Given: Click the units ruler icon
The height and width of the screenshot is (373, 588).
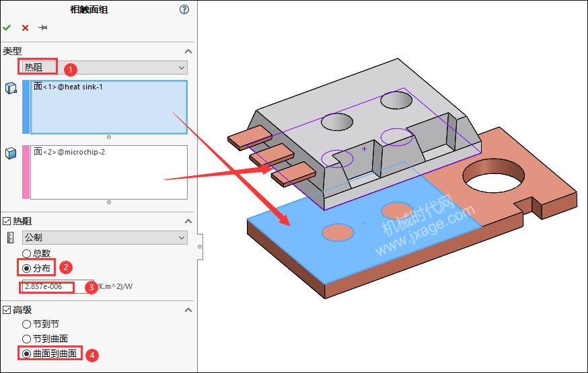Looking at the screenshot, I should coord(11,237).
